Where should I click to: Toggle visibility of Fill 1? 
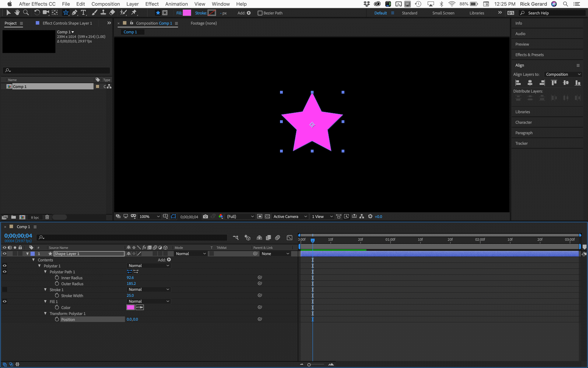(5, 301)
